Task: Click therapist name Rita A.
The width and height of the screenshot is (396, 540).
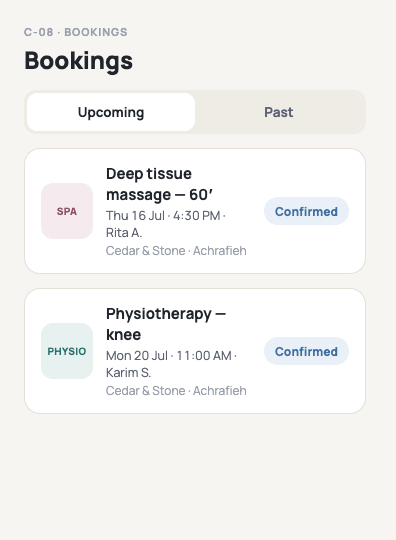Action: [124, 233]
